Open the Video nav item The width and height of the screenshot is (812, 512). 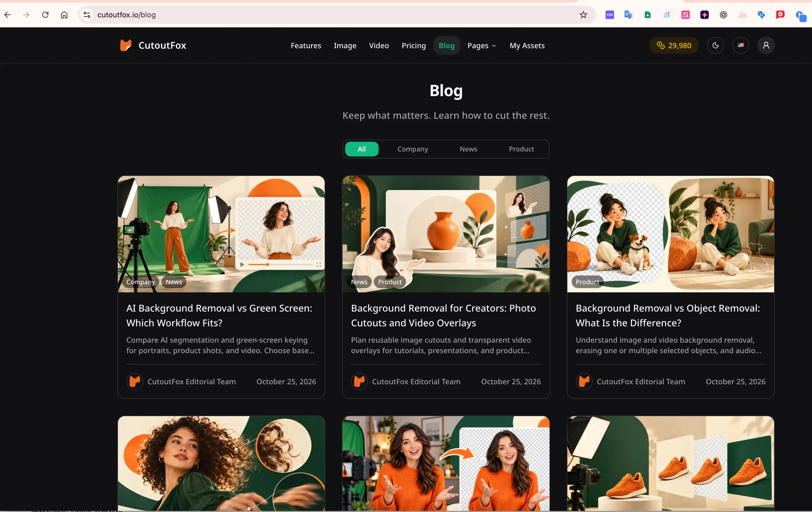click(x=379, y=46)
